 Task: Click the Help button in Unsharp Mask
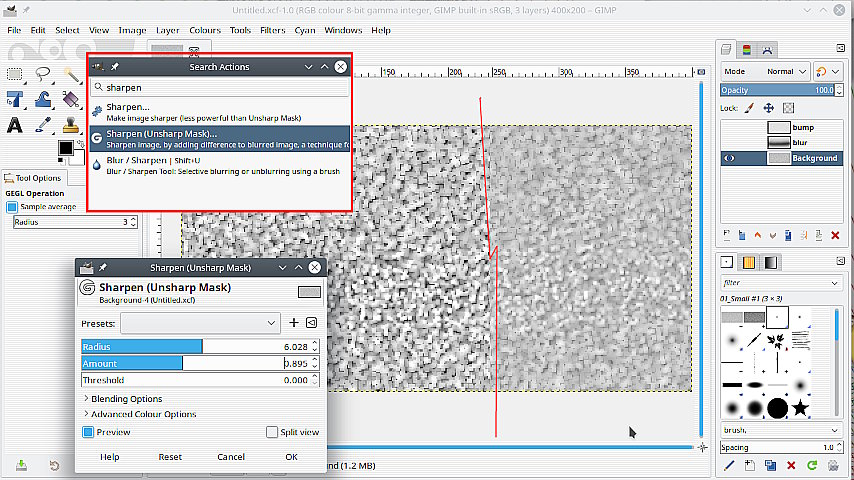coord(109,457)
